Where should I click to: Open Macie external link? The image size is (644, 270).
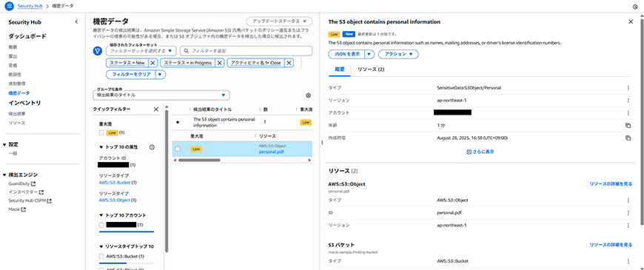[x=17, y=209]
